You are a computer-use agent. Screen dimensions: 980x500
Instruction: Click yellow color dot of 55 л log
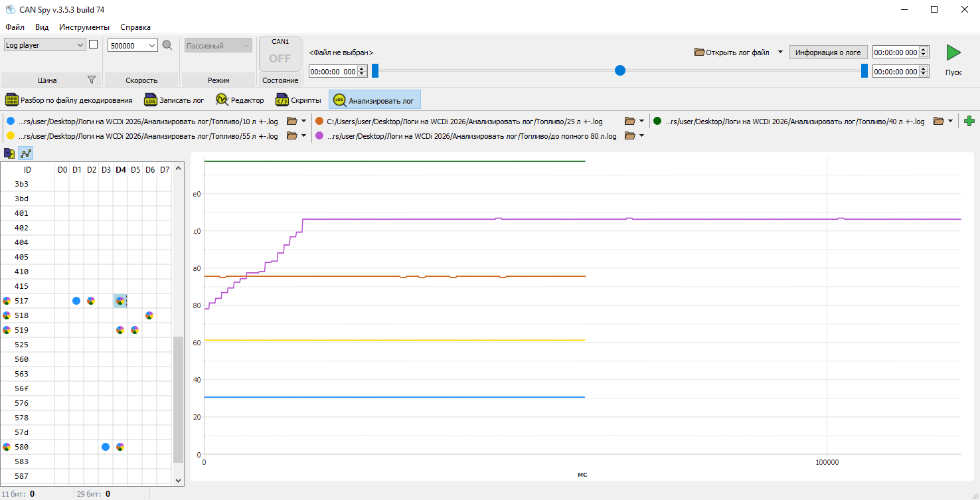pyautogui.click(x=10, y=135)
